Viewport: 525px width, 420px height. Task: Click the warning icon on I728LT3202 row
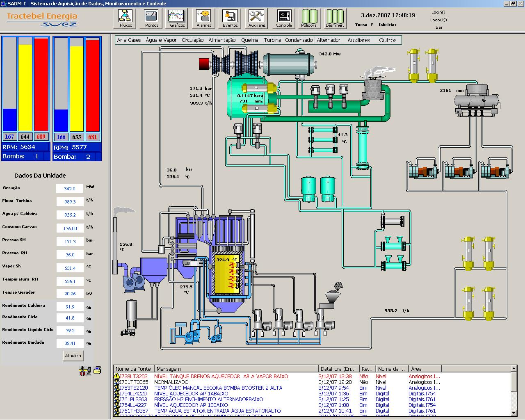(x=117, y=376)
